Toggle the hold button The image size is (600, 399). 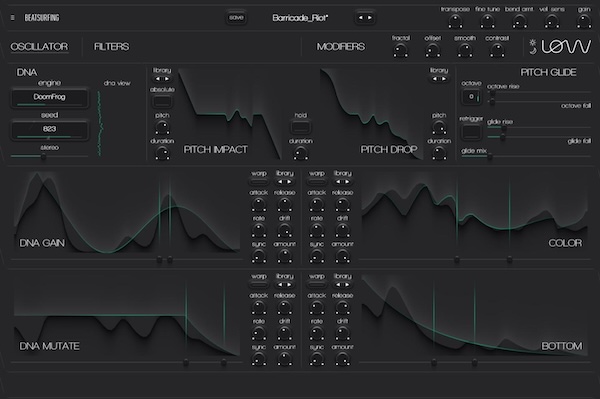tap(301, 127)
